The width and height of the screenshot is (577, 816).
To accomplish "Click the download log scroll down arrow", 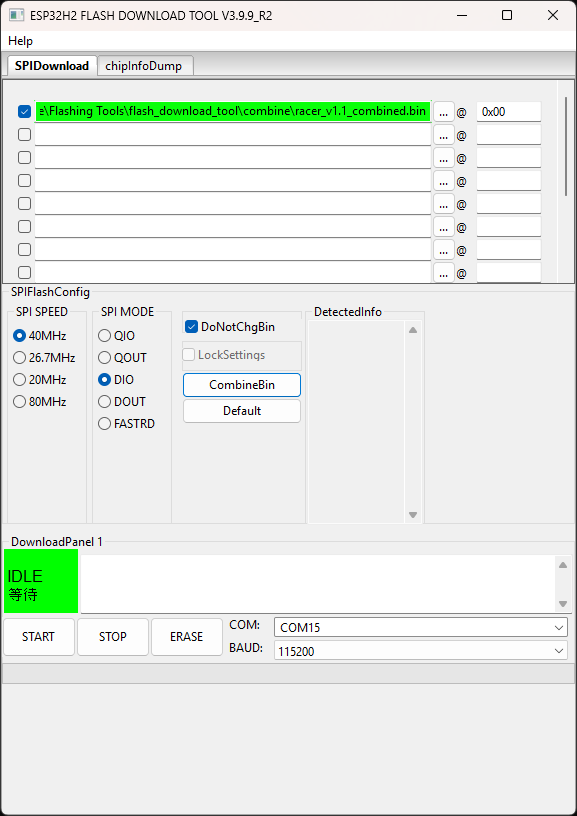I will (563, 604).
